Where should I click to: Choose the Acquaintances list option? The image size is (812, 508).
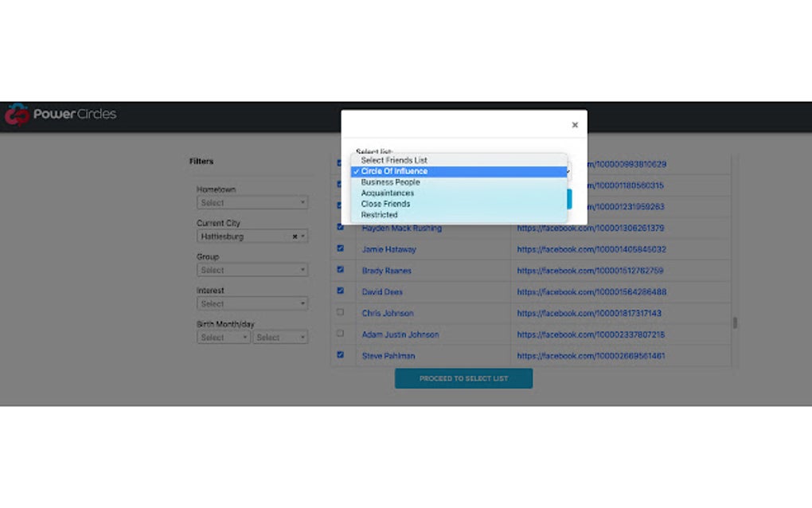459,193
